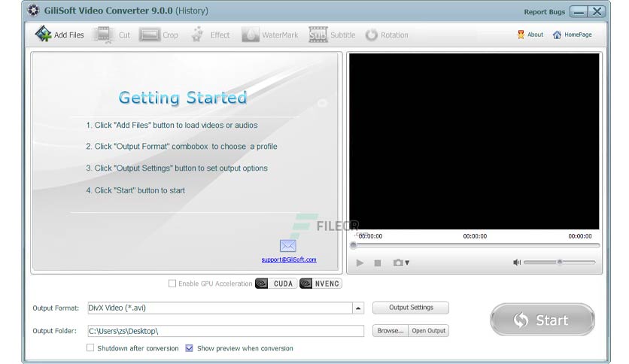Adjust the volume slider
Image resolution: width=629 pixels, height=364 pixels.
point(559,262)
